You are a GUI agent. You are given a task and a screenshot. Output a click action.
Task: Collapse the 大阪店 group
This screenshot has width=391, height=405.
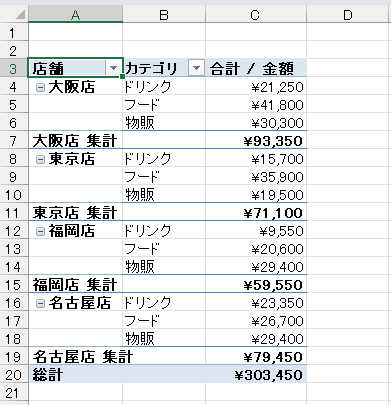coord(40,88)
